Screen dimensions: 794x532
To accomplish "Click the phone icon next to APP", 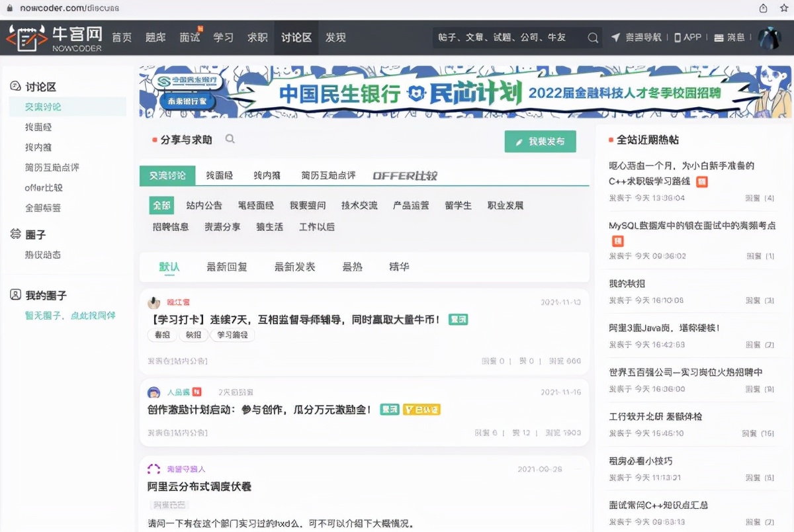I will coord(676,38).
